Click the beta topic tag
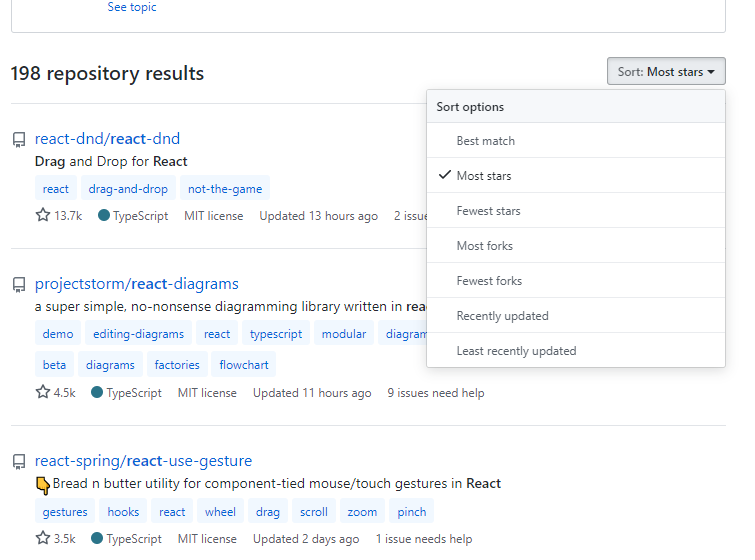755x560 pixels. (x=54, y=365)
